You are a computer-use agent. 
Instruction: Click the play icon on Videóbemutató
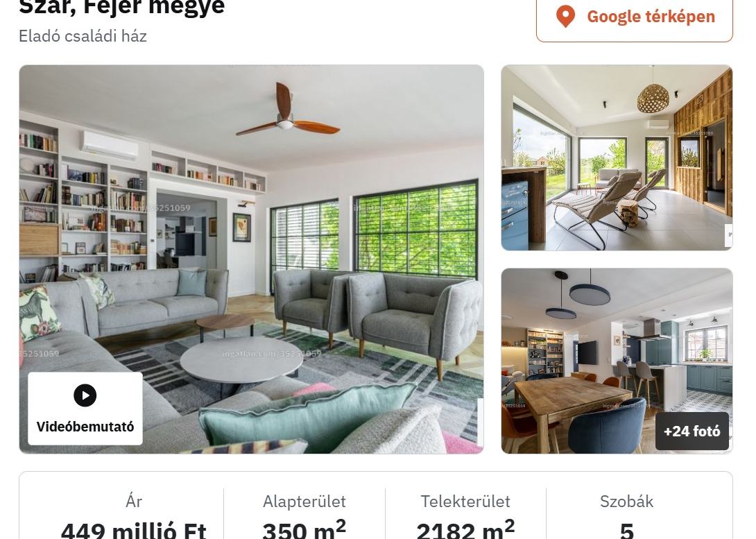[85, 395]
